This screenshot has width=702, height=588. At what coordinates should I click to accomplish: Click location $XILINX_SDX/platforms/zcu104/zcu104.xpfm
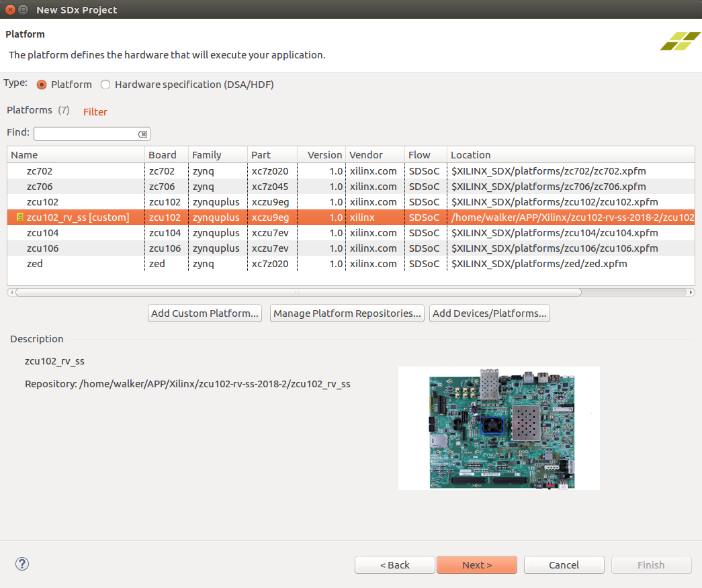coord(555,233)
